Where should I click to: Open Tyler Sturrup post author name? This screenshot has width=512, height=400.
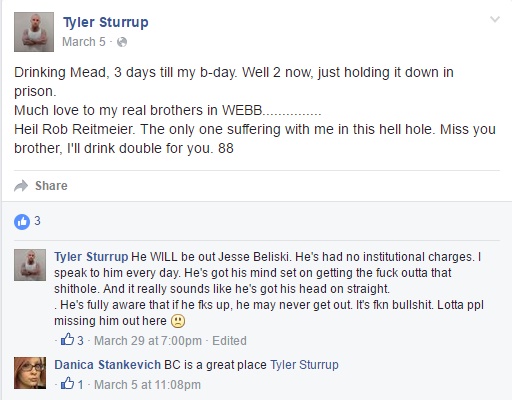pos(105,22)
